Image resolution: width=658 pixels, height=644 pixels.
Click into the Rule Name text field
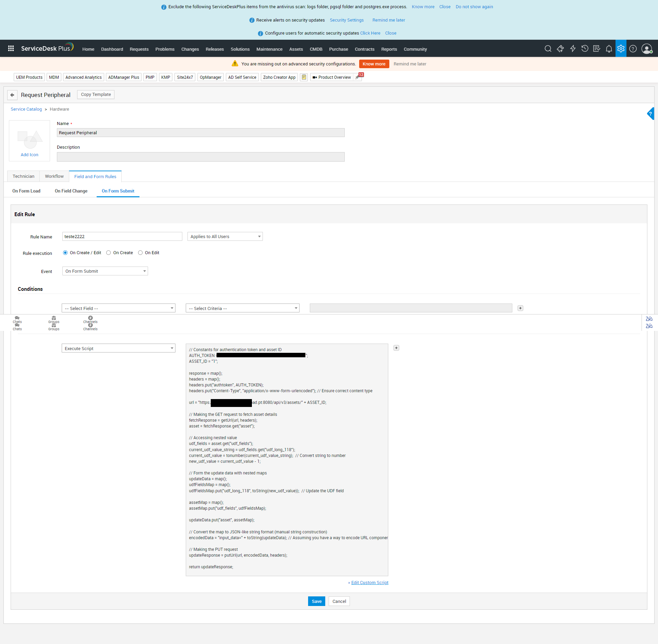pyautogui.click(x=122, y=237)
